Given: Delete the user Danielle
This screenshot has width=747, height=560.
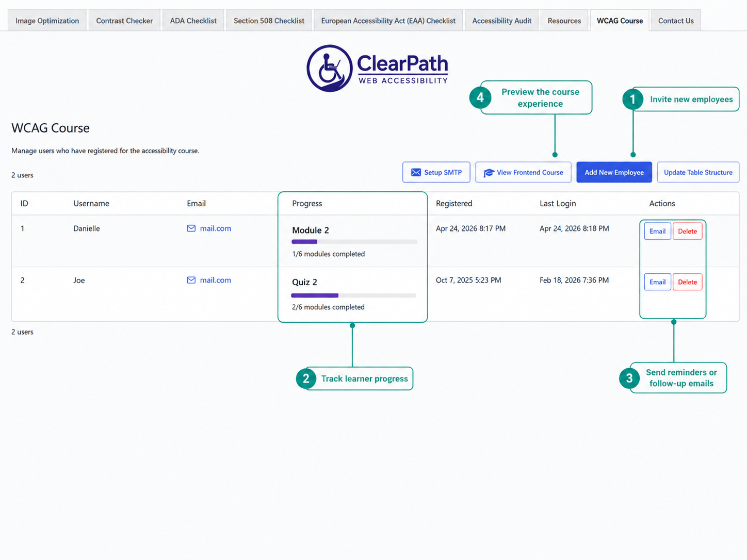Looking at the screenshot, I should click(x=687, y=231).
